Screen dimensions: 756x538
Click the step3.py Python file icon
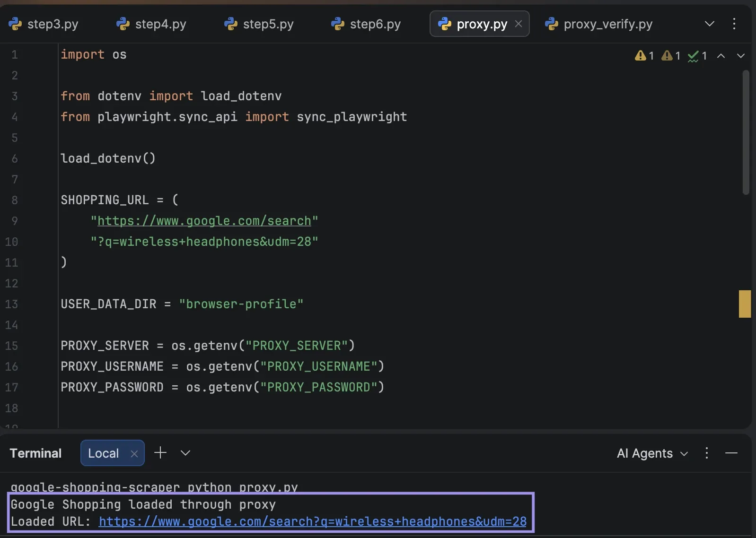coord(15,24)
